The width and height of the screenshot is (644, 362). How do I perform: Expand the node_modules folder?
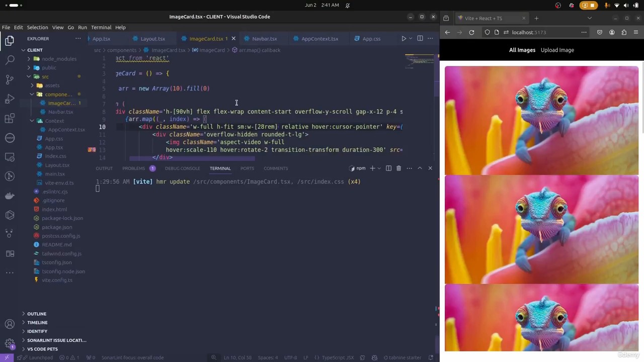tap(29, 59)
